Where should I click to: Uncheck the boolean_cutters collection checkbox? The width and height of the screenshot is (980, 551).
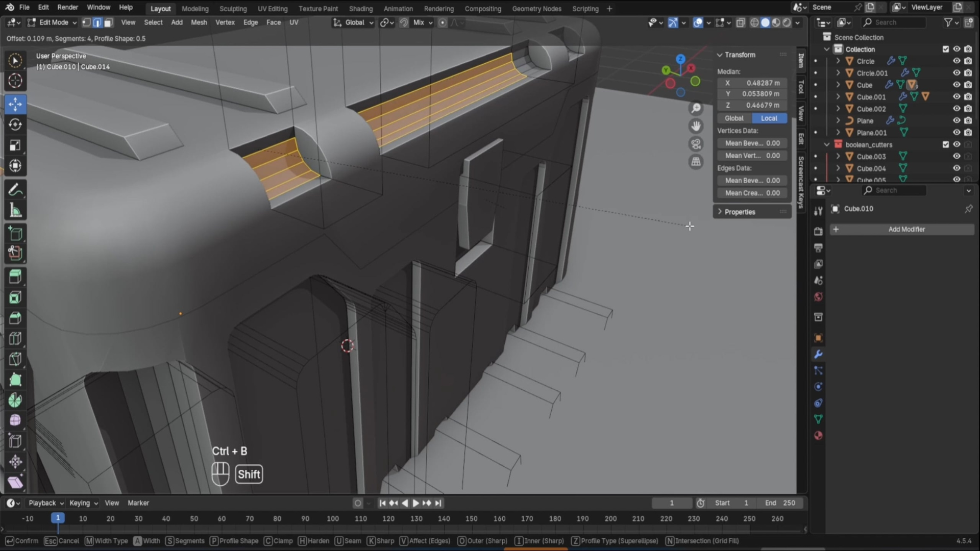(945, 144)
